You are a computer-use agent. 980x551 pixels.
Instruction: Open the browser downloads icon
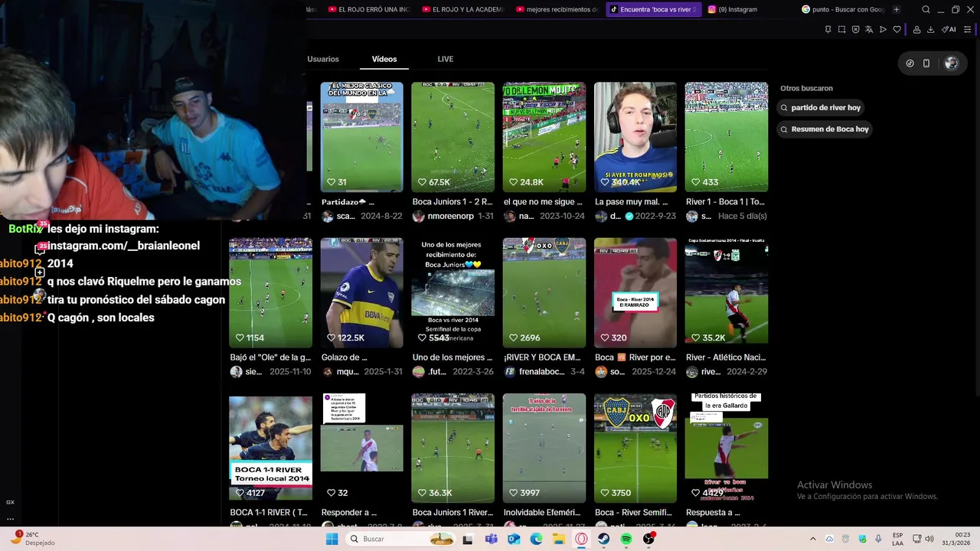931,30
